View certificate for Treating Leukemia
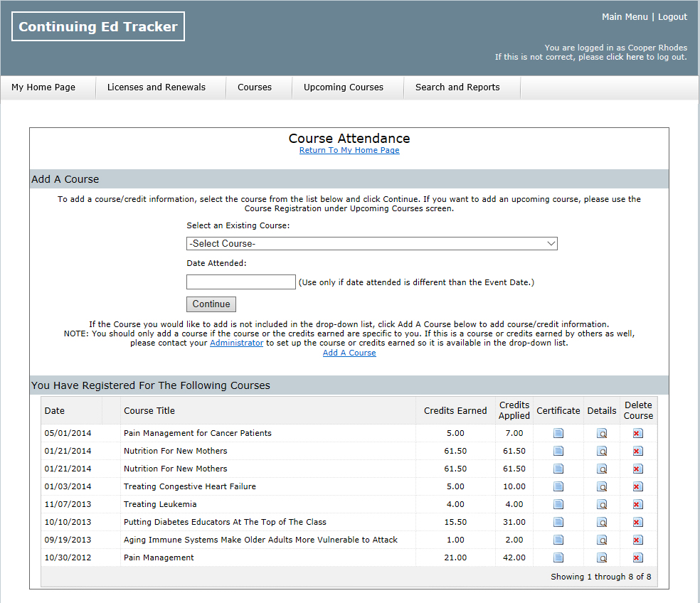Screen dimensions: 700x603 coord(558,504)
